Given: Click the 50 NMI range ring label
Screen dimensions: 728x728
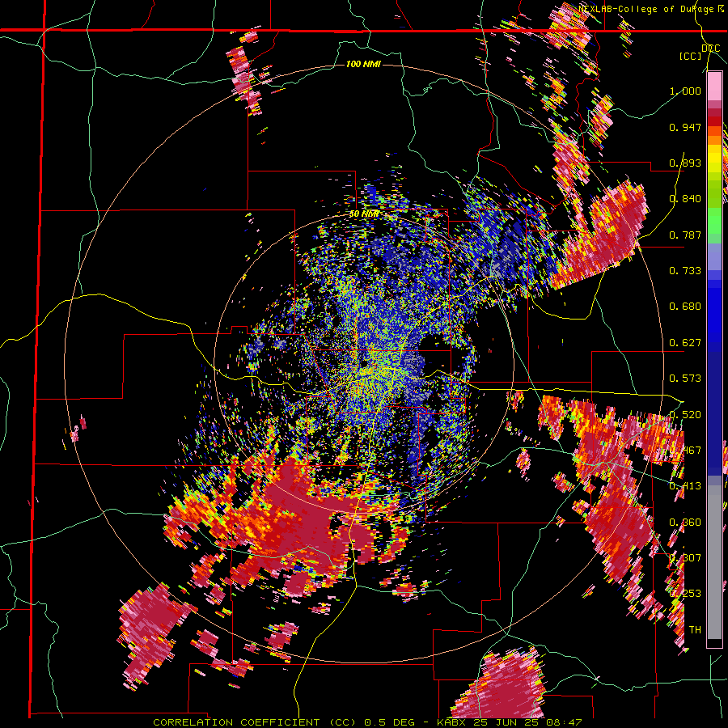Looking at the screenshot, I should tap(363, 214).
